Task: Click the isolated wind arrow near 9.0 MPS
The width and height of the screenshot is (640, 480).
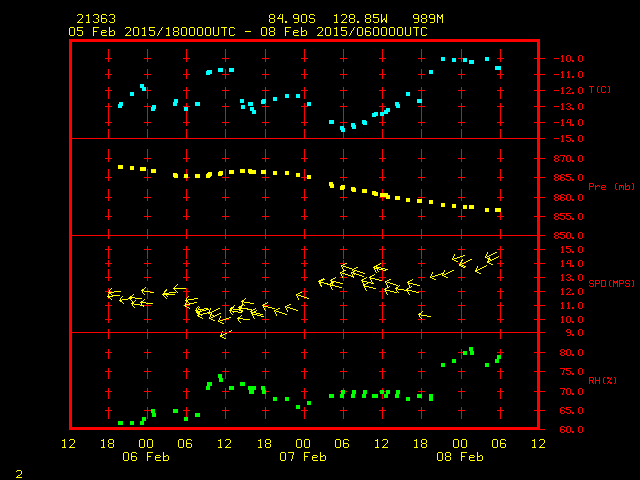Action: pyautogui.click(x=225, y=334)
